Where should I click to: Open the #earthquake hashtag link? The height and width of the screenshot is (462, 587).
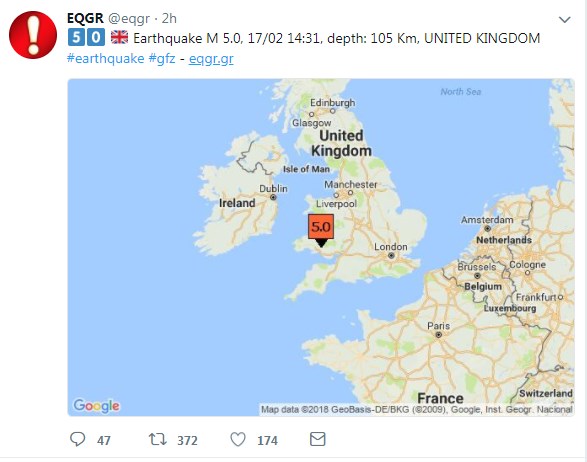click(106, 59)
